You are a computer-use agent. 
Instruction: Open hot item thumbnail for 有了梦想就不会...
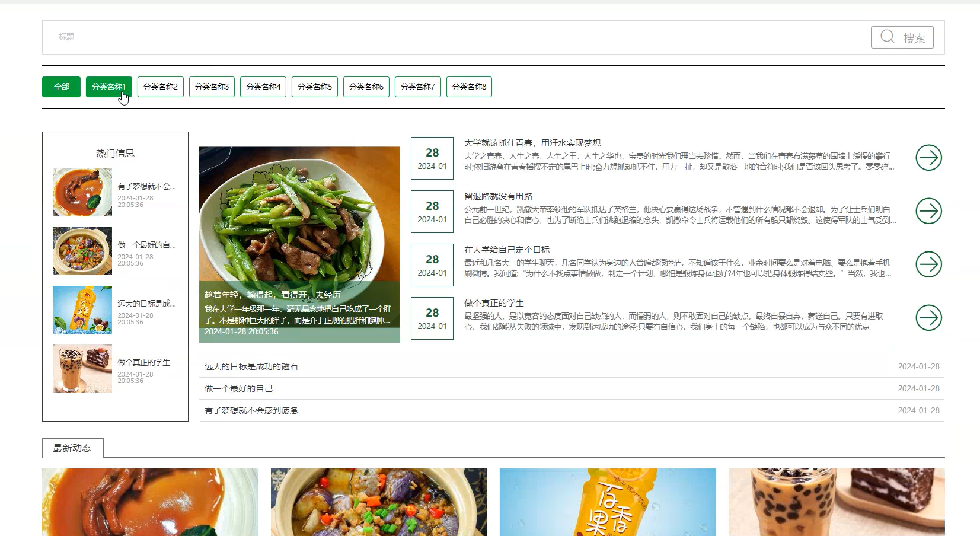point(82,192)
